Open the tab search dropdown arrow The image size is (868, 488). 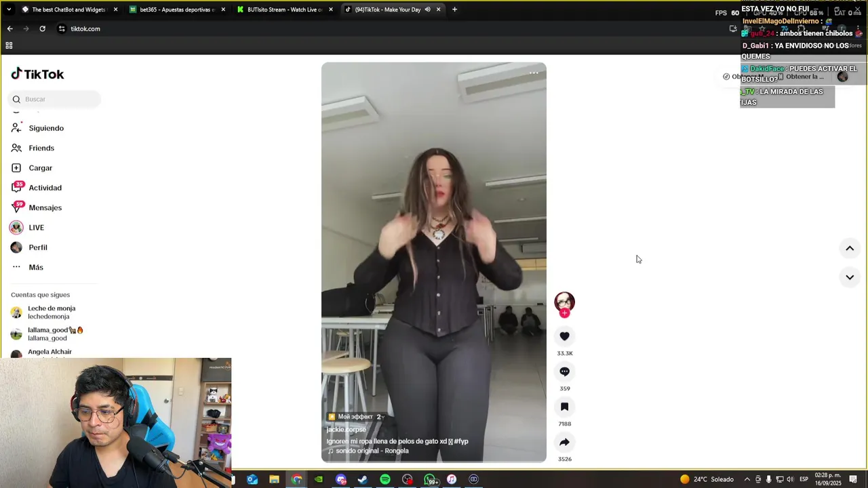coord(9,9)
